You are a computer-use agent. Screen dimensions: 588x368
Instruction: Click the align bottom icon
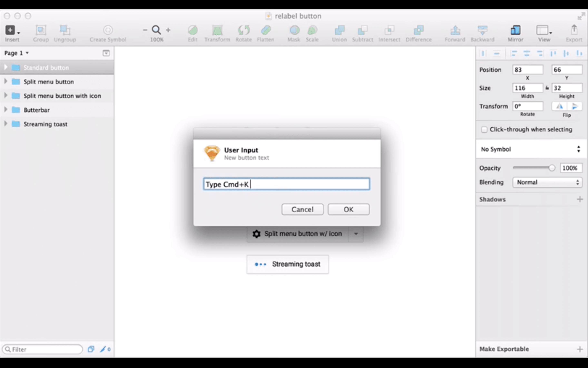pos(579,53)
